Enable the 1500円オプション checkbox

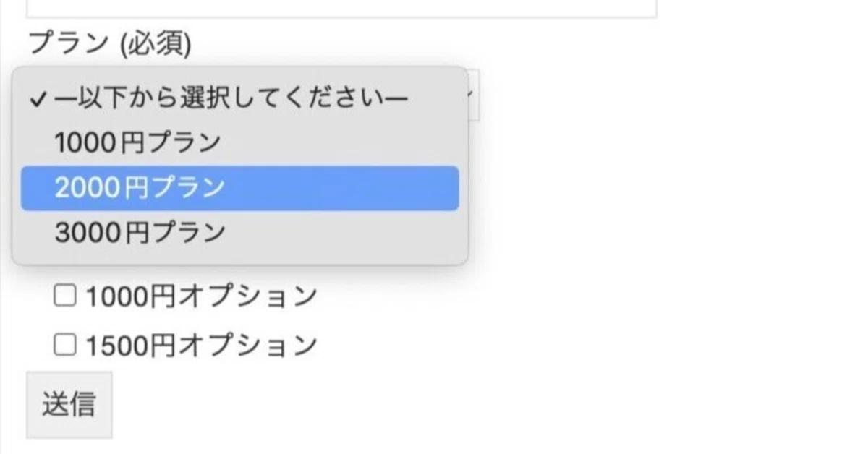coord(66,344)
